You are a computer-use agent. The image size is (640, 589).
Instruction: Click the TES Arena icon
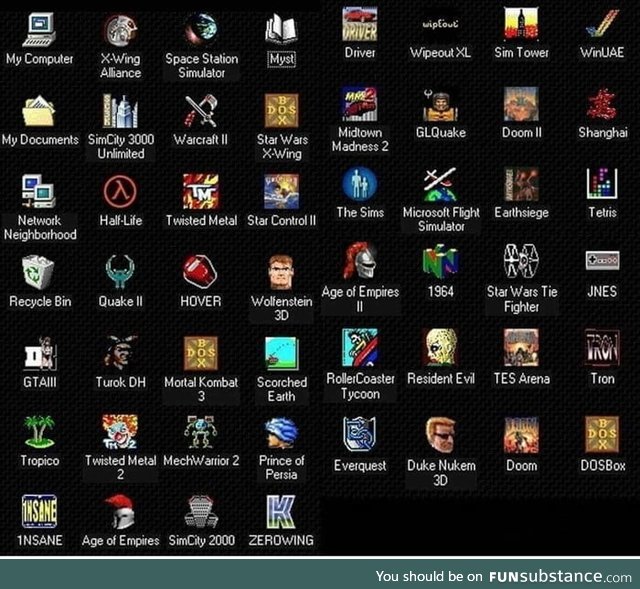coord(521,347)
